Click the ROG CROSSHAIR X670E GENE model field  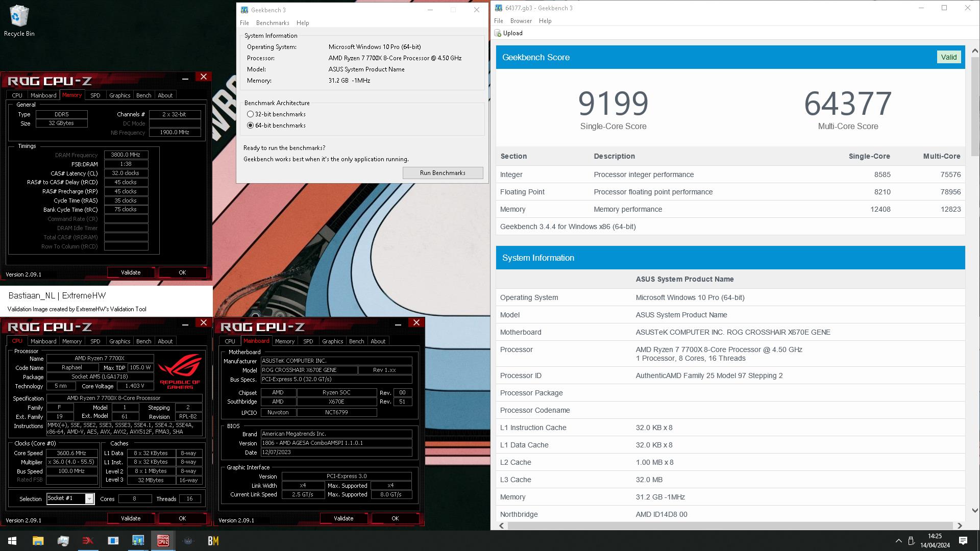[309, 370]
